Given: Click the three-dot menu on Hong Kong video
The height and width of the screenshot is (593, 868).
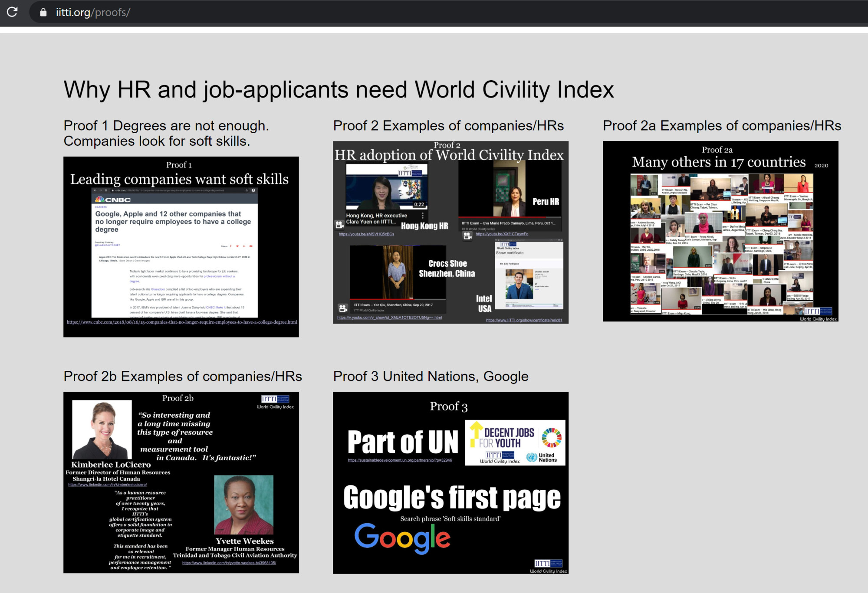Looking at the screenshot, I should (423, 216).
